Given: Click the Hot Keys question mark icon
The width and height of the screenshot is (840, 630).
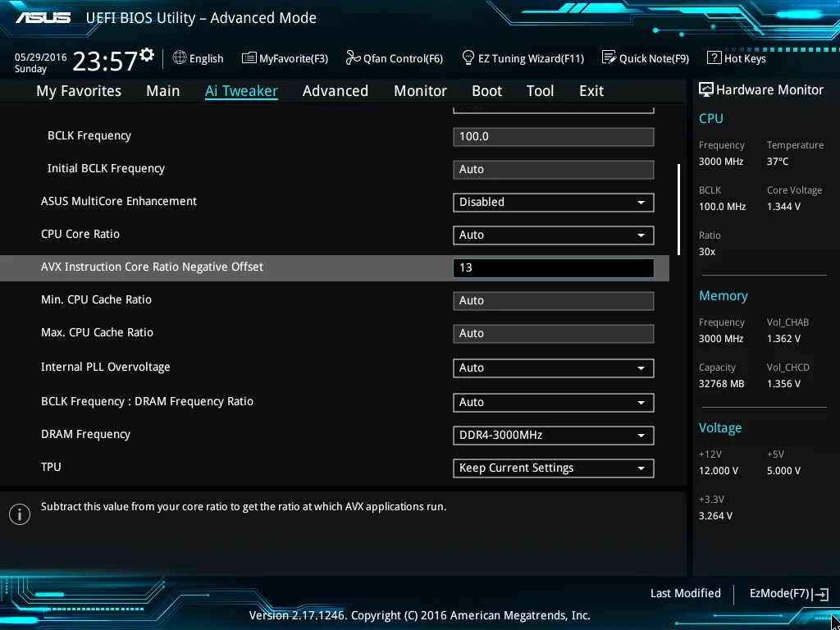Looking at the screenshot, I should click(x=714, y=58).
